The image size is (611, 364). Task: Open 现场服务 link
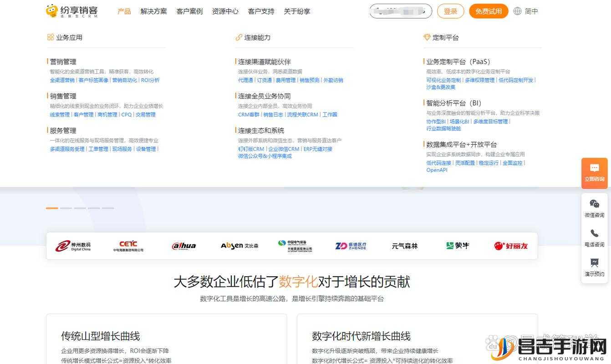point(122,149)
